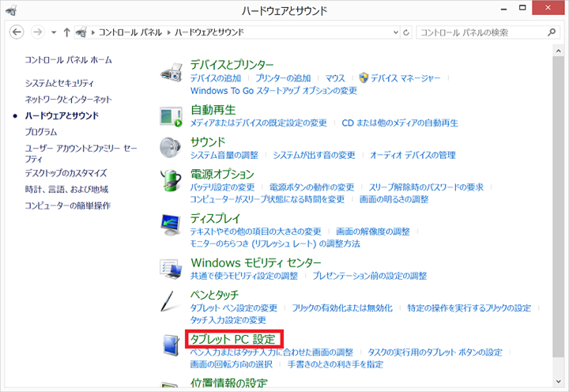The width and height of the screenshot is (569, 392).
Task: Select ハードウェアとサウンド in sidebar
Action: pos(62,116)
